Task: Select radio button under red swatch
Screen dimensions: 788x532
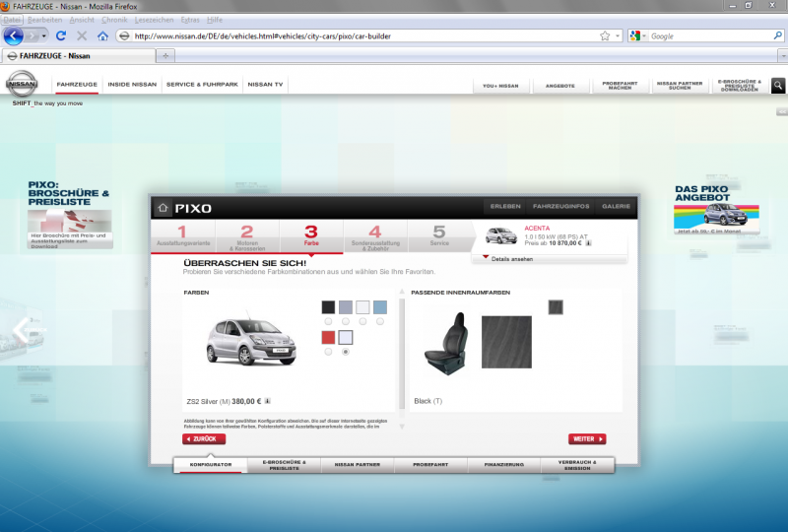Action: coord(328,352)
